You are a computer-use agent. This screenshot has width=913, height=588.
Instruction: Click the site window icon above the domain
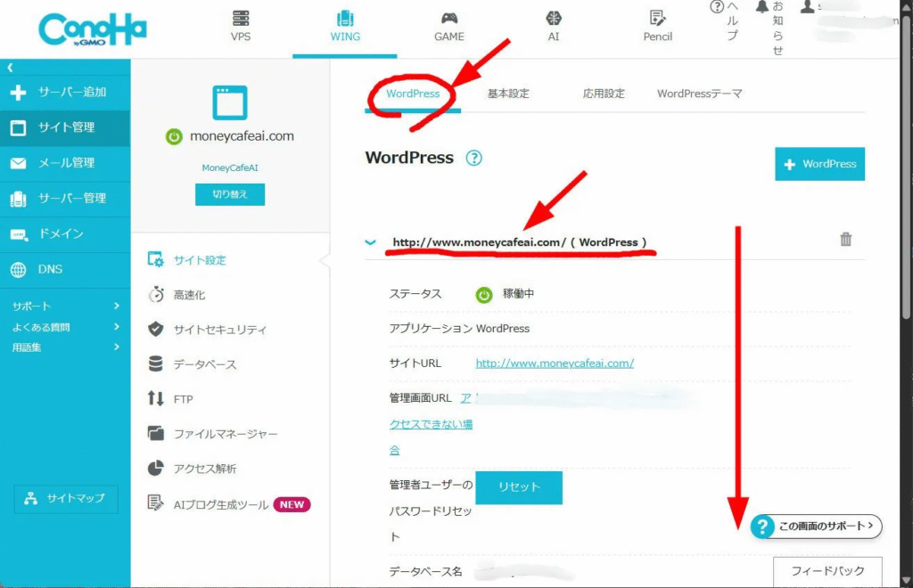tap(229, 102)
